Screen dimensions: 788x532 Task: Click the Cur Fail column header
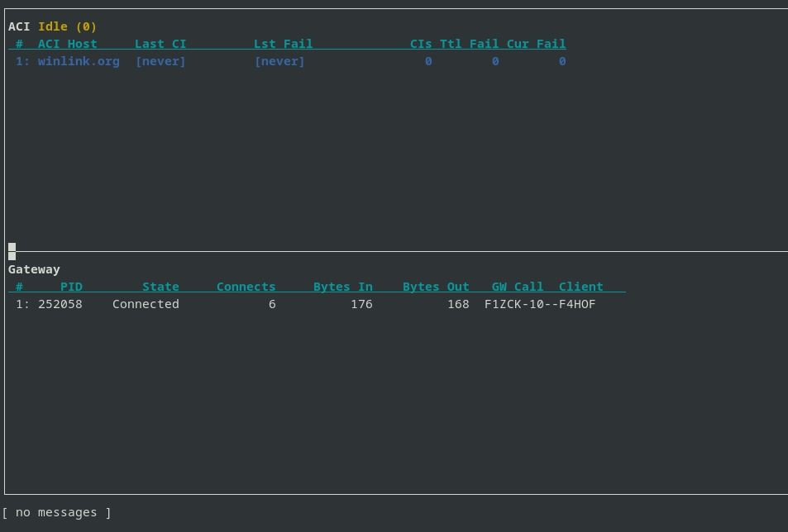coord(536,44)
